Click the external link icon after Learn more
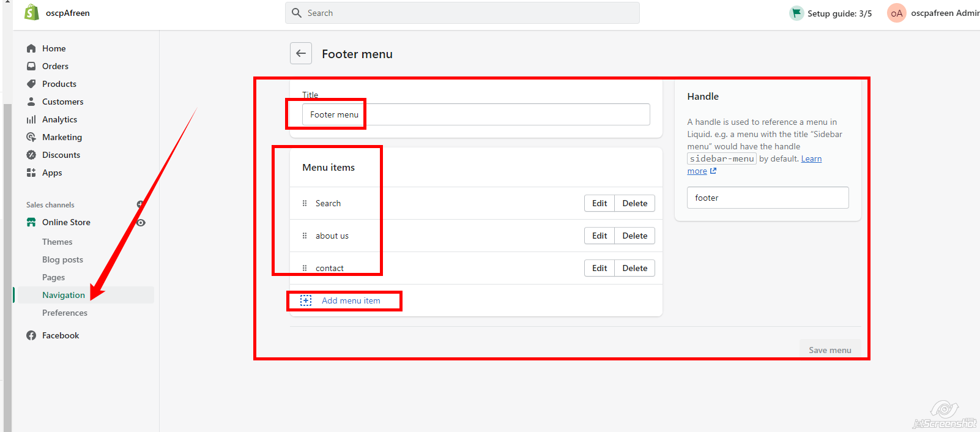The width and height of the screenshot is (980, 432). pyautogui.click(x=713, y=171)
